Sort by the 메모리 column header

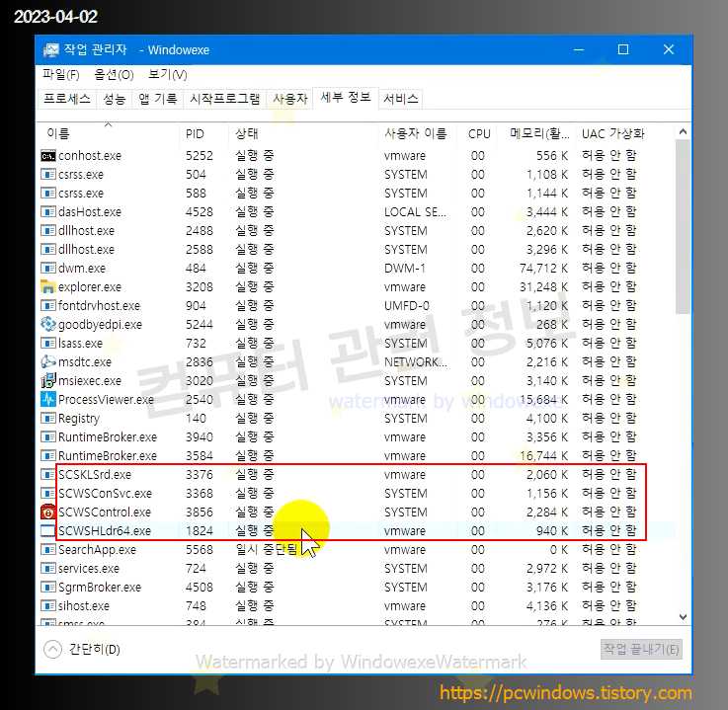click(536, 134)
